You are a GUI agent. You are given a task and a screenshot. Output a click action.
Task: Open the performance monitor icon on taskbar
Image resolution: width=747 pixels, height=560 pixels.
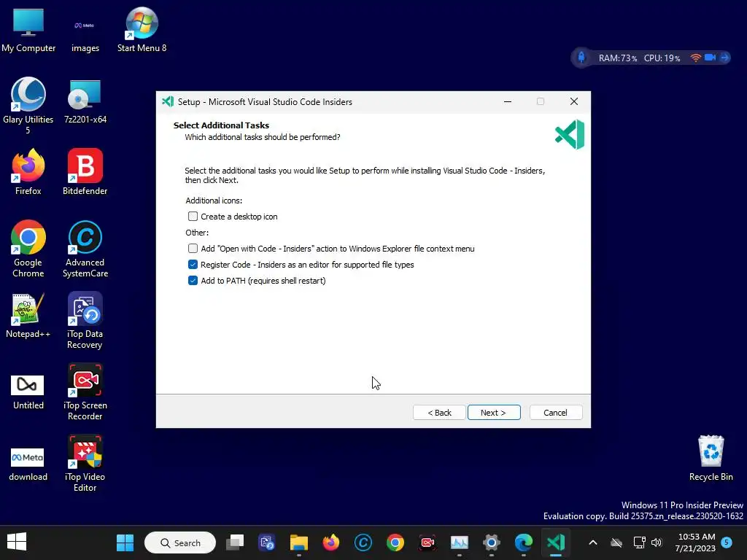click(x=460, y=542)
